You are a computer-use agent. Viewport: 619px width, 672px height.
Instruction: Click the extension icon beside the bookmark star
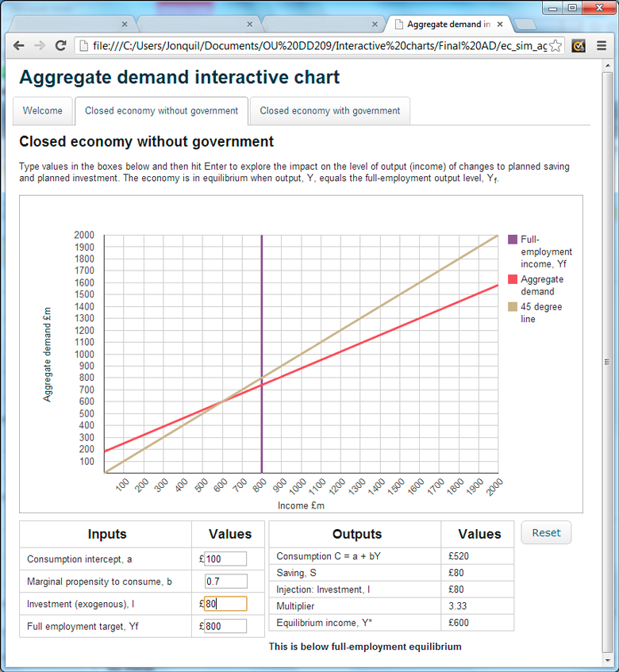[579, 46]
